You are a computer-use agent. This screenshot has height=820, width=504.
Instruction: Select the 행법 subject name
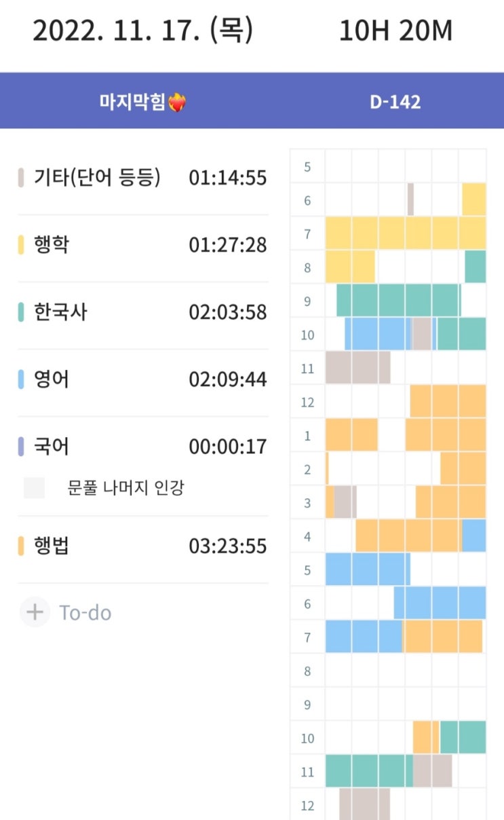point(52,546)
